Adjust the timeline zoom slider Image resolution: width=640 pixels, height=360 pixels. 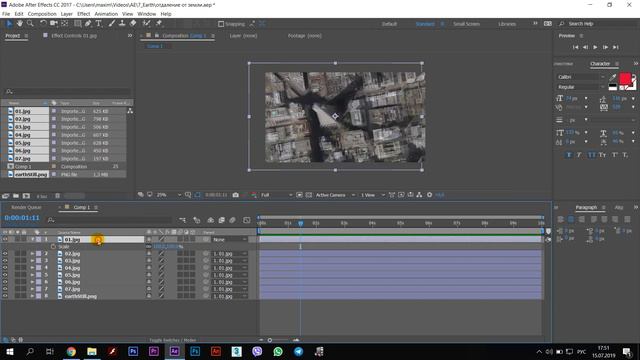[270, 340]
